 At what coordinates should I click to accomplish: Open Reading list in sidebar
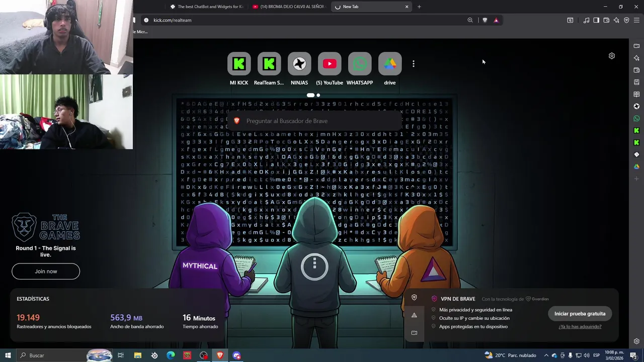(636, 94)
